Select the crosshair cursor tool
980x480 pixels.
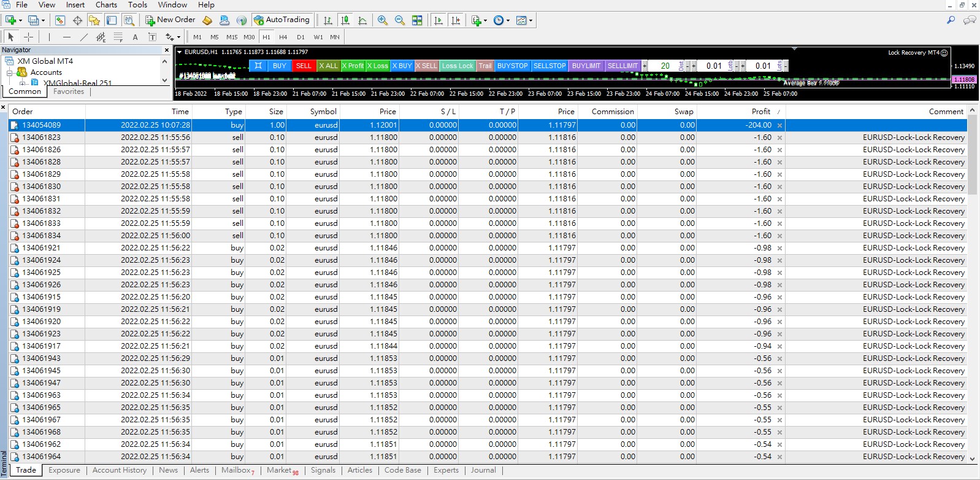(x=28, y=37)
